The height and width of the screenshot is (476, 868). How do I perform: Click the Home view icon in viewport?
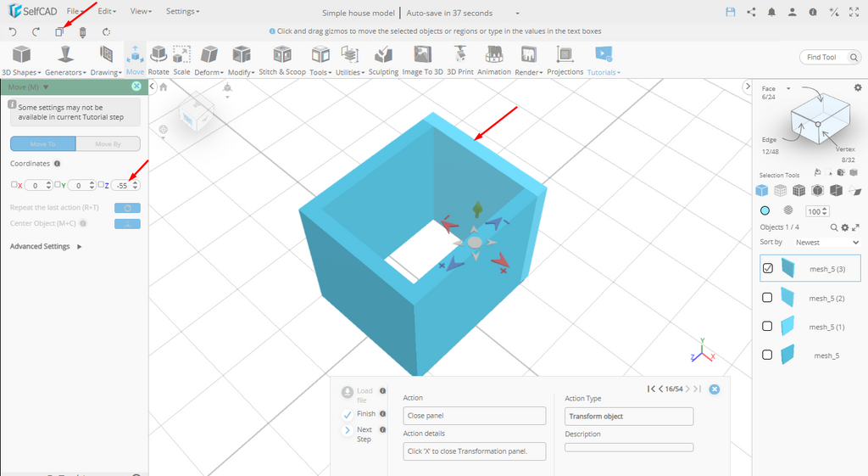[x=164, y=87]
